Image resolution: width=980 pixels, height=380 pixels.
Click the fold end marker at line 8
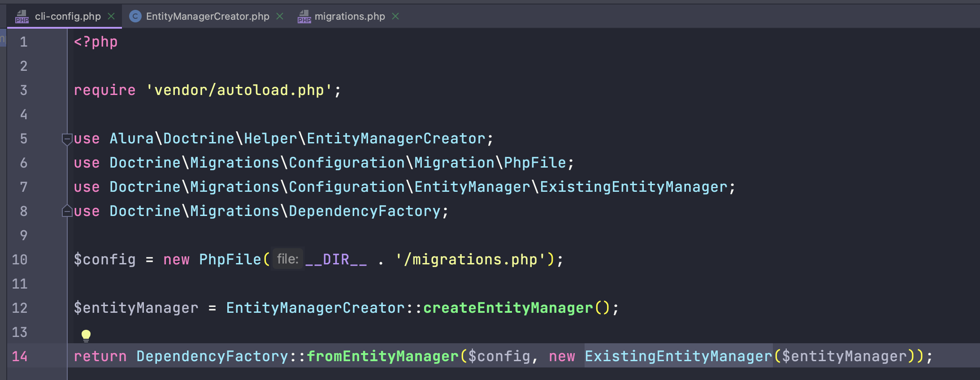(x=67, y=211)
